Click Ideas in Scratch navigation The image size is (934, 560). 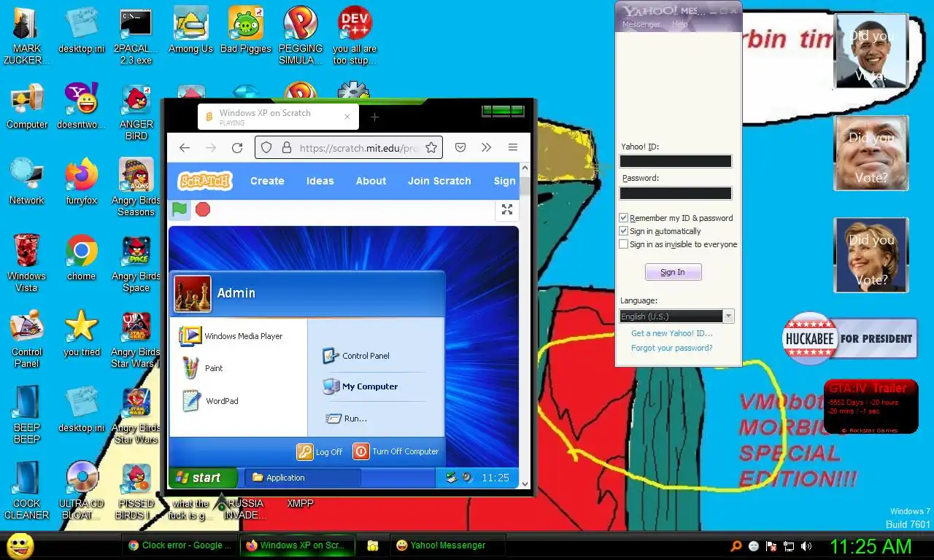click(x=320, y=181)
